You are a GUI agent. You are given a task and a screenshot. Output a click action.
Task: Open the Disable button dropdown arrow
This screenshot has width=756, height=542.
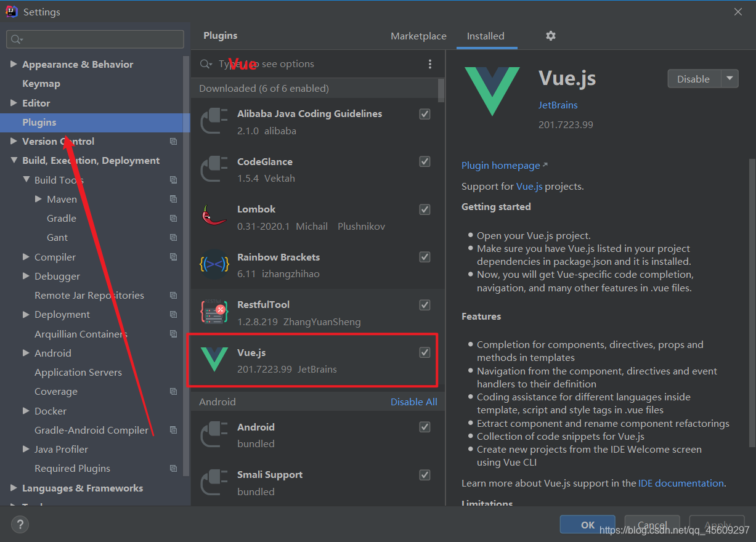(730, 79)
